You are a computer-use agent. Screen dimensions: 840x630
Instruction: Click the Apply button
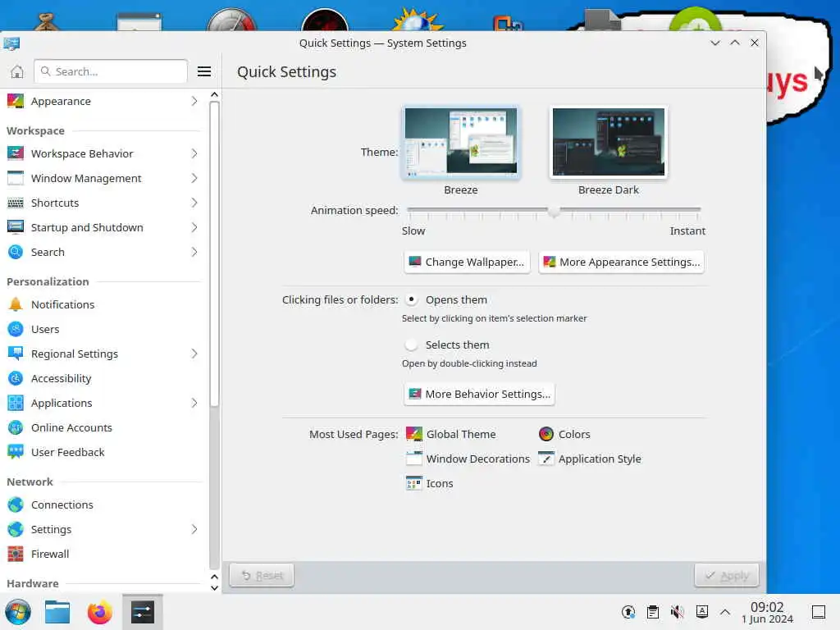click(727, 575)
